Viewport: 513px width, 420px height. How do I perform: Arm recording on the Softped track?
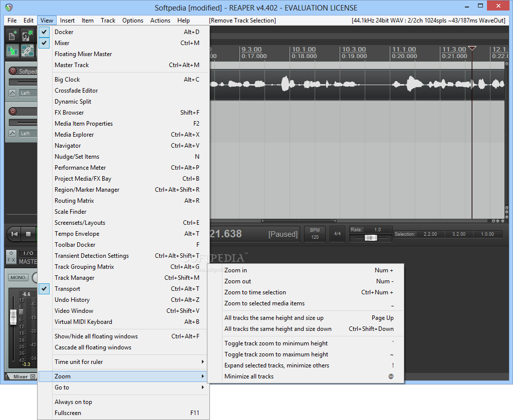tap(13, 71)
